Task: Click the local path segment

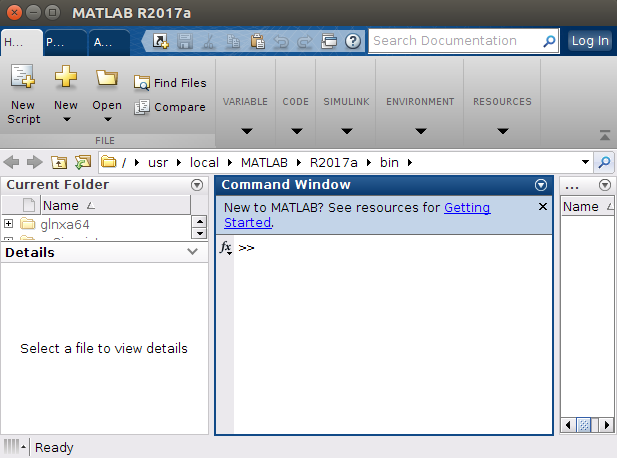Action: pos(204,163)
